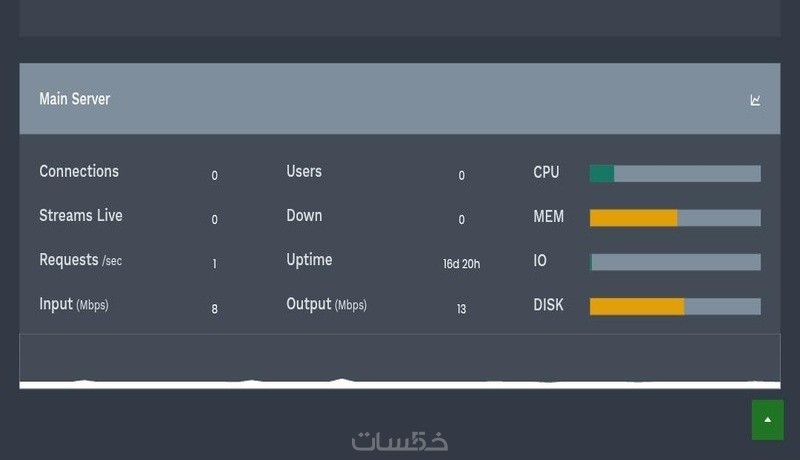This screenshot has width=800, height=460.
Task: Click the IO usage bar
Action: tap(675, 261)
